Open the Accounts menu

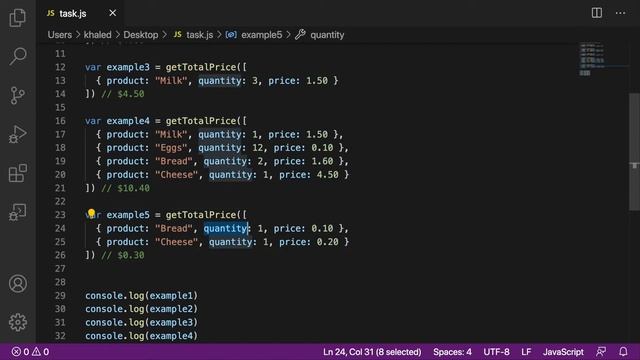click(18, 283)
